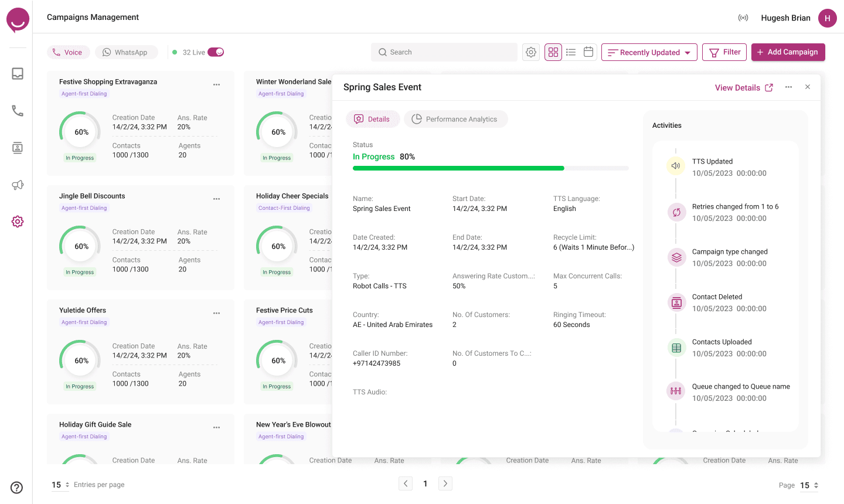Click the Recycle Limit value text
844x504 pixels.
[x=594, y=247]
